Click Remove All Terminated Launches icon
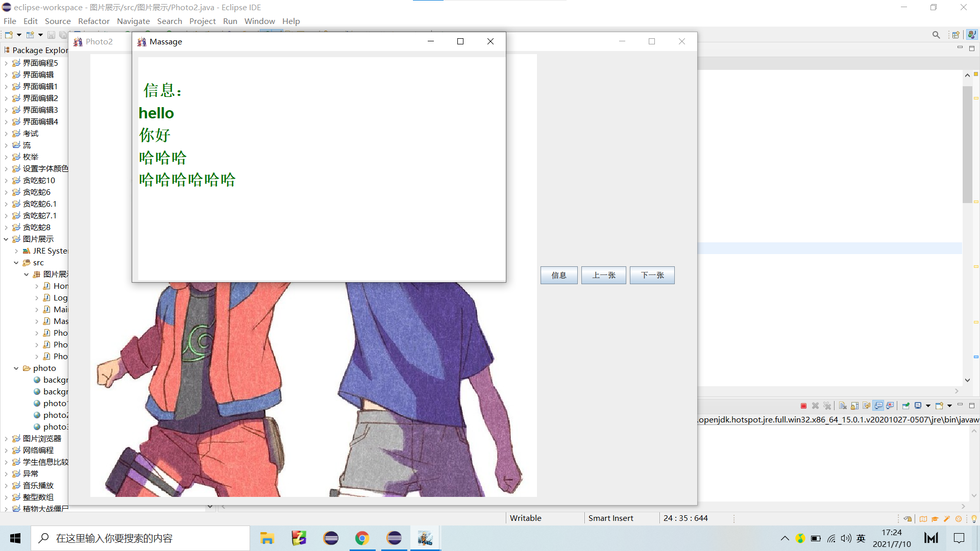The height and width of the screenshot is (551, 980). click(x=827, y=406)
